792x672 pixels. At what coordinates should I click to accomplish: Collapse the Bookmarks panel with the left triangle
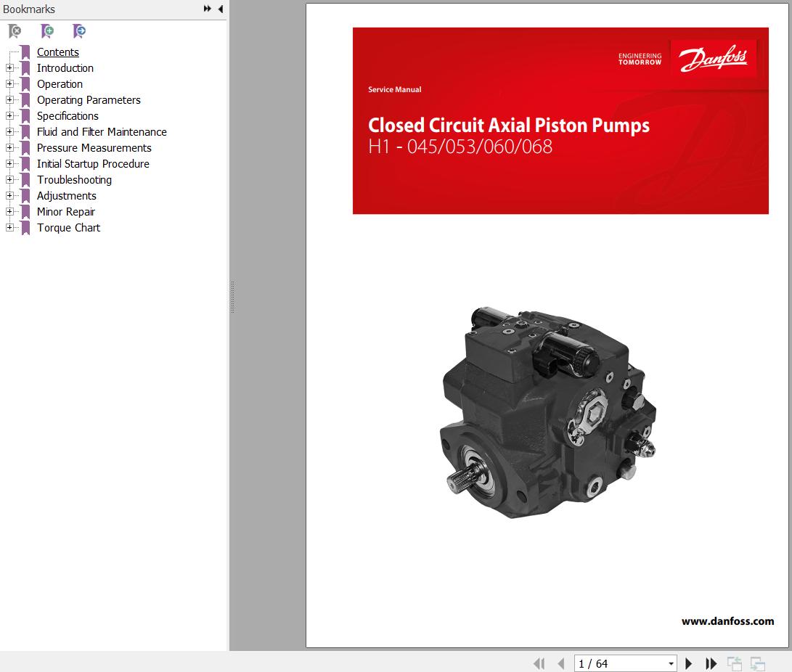click(x=221, y=9)
